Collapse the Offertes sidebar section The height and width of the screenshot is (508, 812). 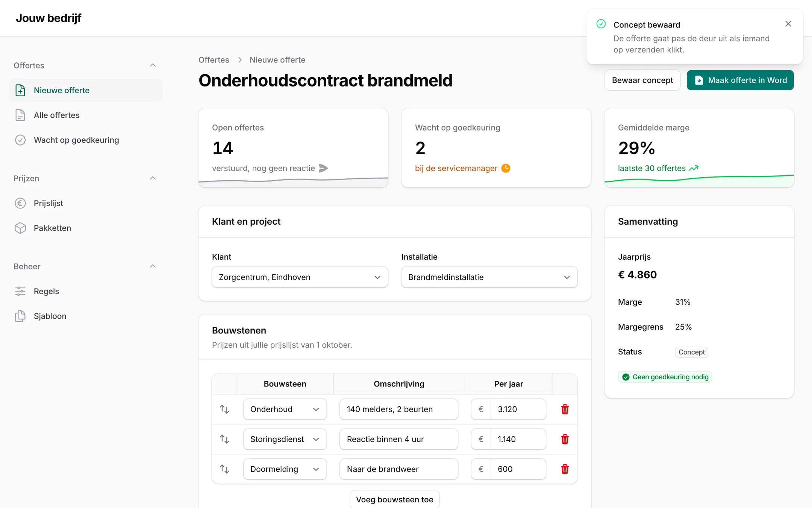click(153, 65)
